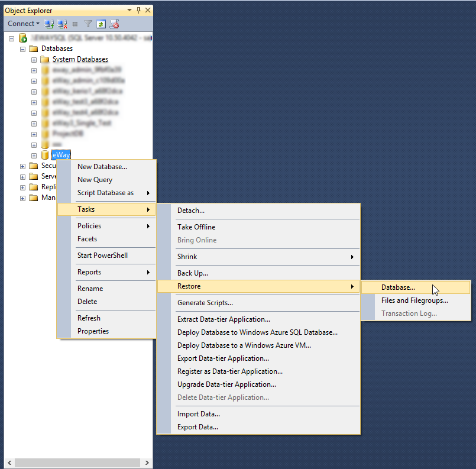
Task: Click the Connect Object Explorer toolbar icon
Action: pos(49,24)
